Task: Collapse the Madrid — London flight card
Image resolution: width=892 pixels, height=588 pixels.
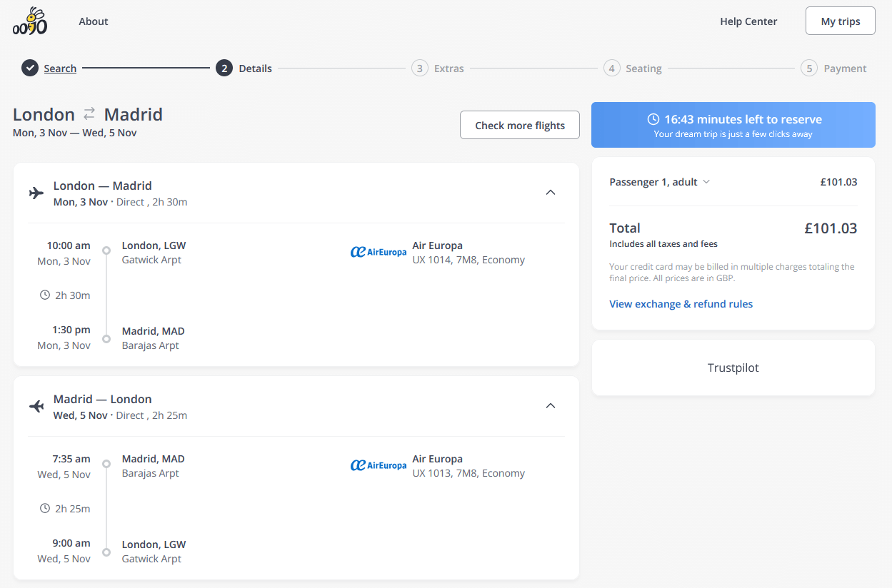Action: pyautogui.click(x=550, y=406)
